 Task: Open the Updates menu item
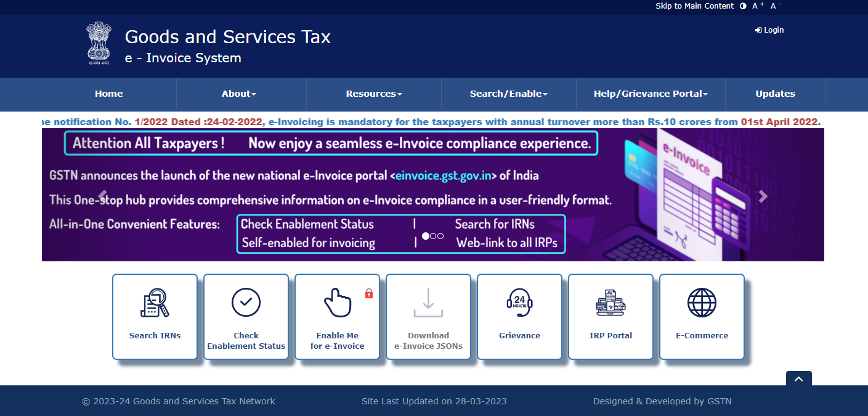(x=775, y=94)
